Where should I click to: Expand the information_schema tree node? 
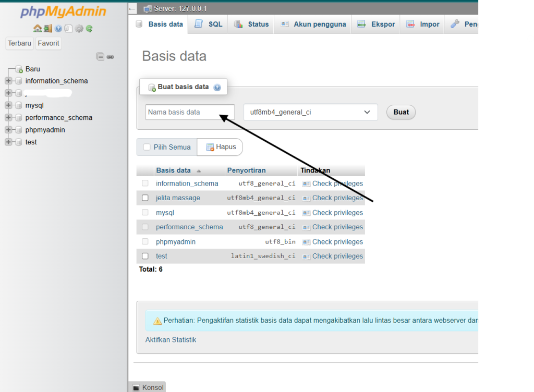click(x=8, y=81)
